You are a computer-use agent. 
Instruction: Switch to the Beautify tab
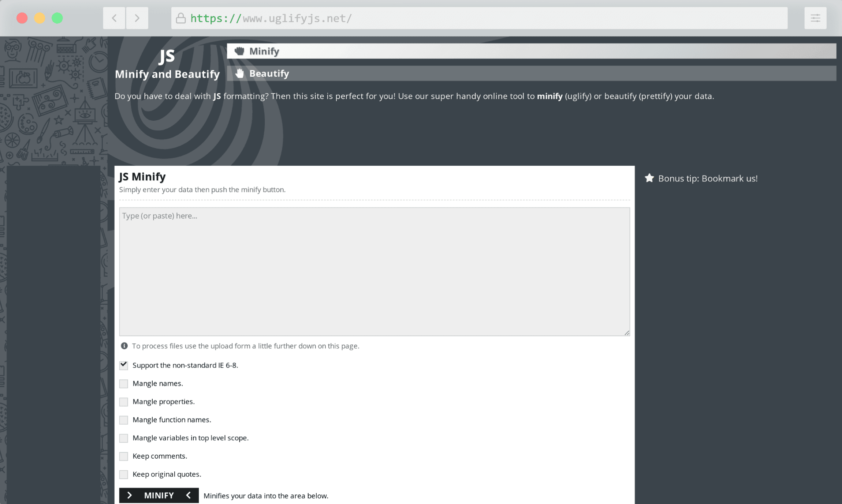click(x=269, y=73)
